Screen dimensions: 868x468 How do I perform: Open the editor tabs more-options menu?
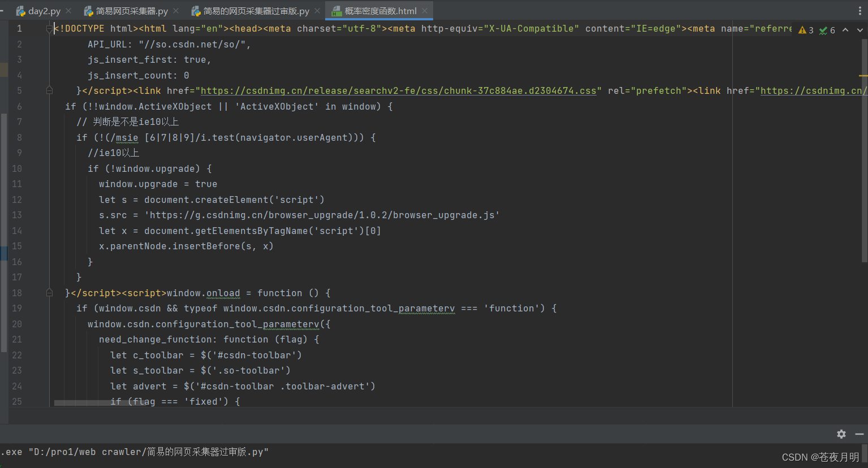tap(860, 11)
